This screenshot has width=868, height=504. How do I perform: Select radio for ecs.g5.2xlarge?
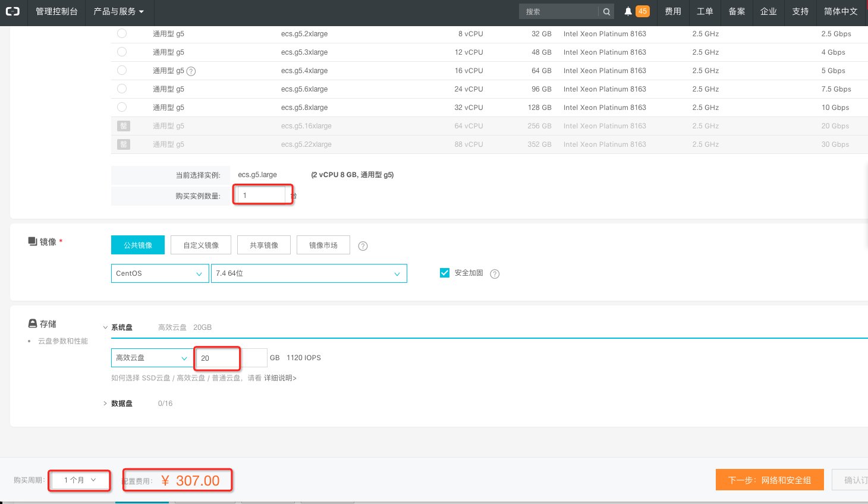[x=122, y=33]
